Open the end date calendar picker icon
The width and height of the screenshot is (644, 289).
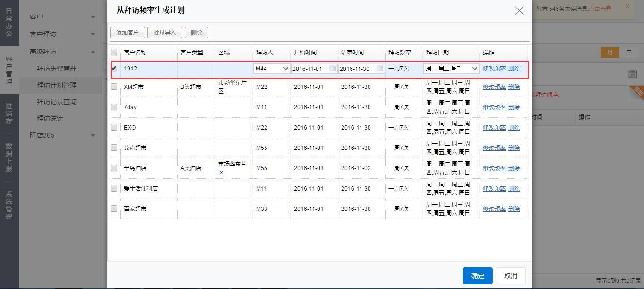point(379,69)
